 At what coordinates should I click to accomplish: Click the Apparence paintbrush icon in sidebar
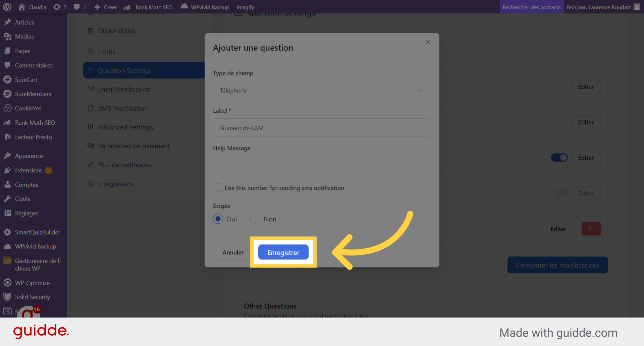[x=7, y=156]
